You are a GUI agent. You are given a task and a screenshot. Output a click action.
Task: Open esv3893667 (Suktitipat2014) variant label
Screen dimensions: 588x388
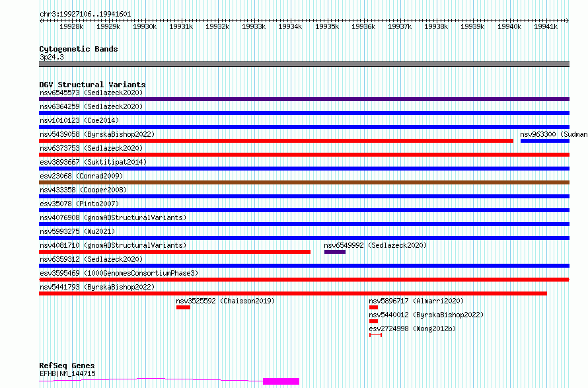pyautogui.click(x=93, y=162)
